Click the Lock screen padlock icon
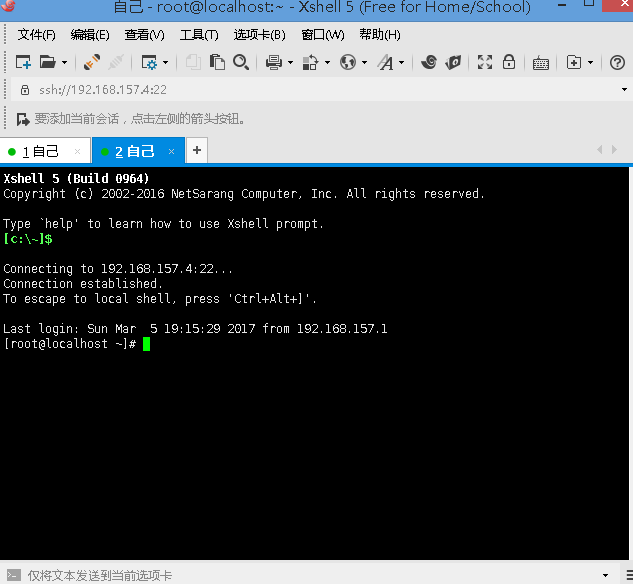Viewport: 633px width, 584px height. click(x=509, y=62)
